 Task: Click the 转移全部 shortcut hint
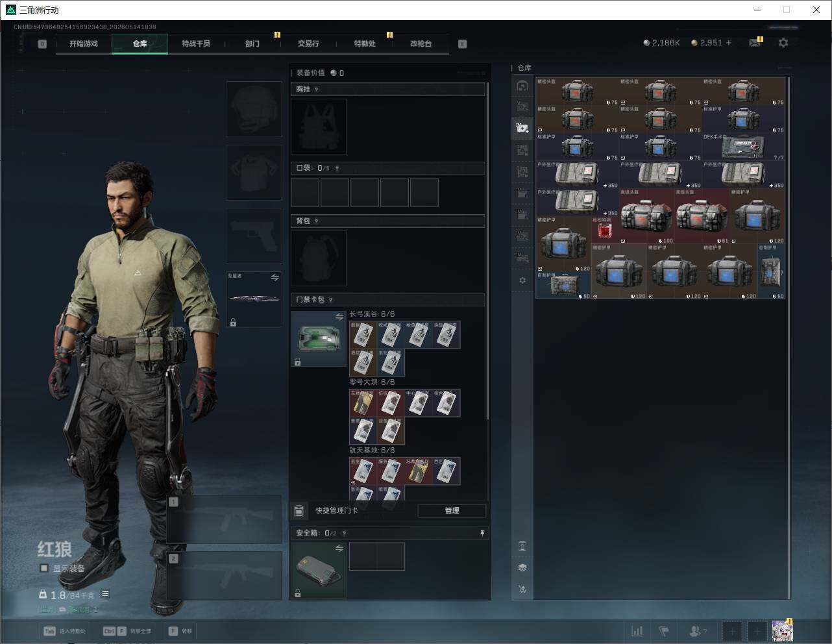tap(127, 631)
